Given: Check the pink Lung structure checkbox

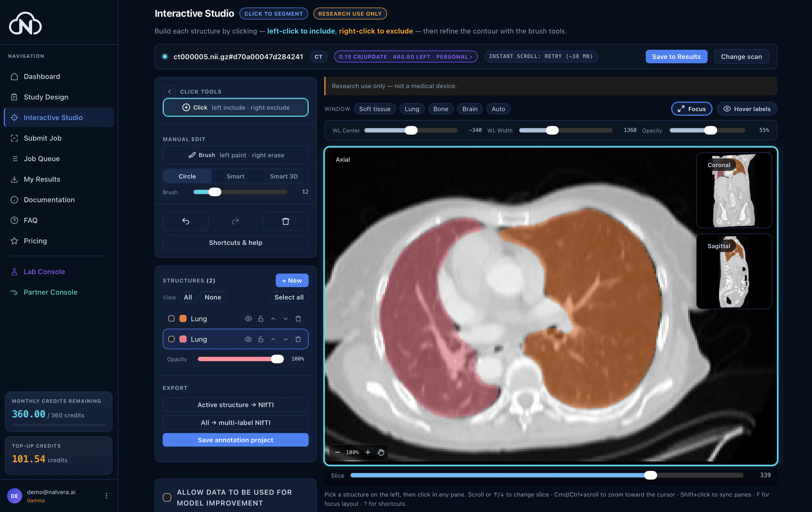Looking at the screenshot, I should click(x=171, y=339).
